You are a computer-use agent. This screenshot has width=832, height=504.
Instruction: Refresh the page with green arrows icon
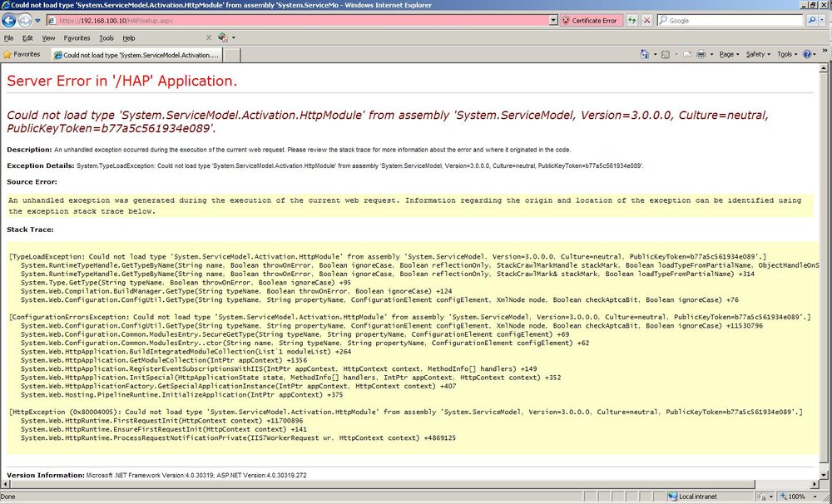(x=631, y=21)
